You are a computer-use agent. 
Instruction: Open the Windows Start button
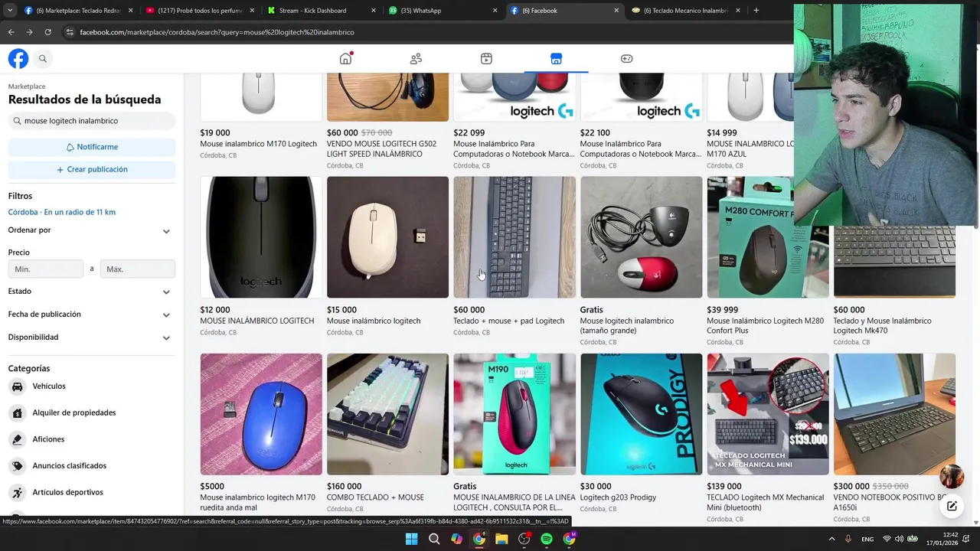pos(411,539)
